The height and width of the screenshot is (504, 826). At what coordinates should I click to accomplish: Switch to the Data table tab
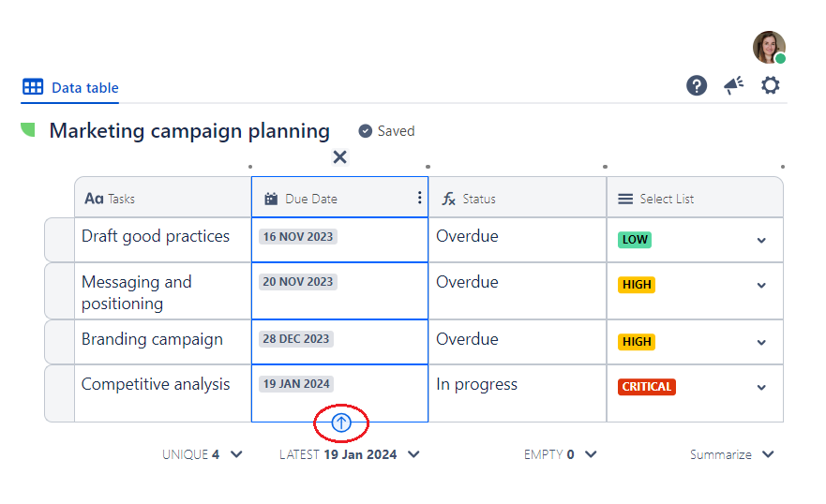tap(71, 88)
